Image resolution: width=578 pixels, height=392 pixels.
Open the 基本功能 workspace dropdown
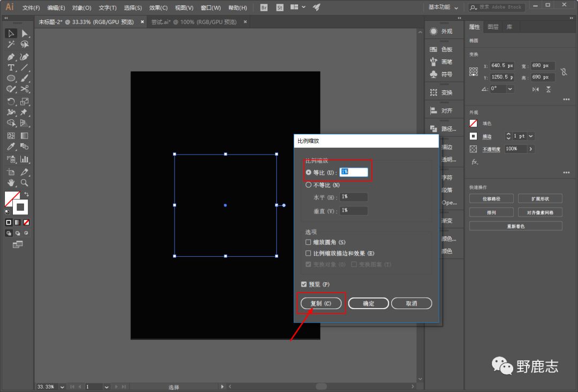pos(443,7)
